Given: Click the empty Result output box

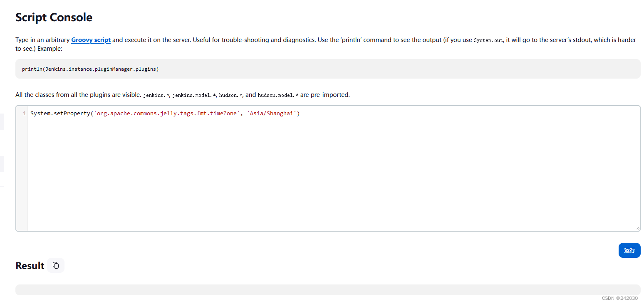Looking at the screenshot, I should [x=328, y=290].
